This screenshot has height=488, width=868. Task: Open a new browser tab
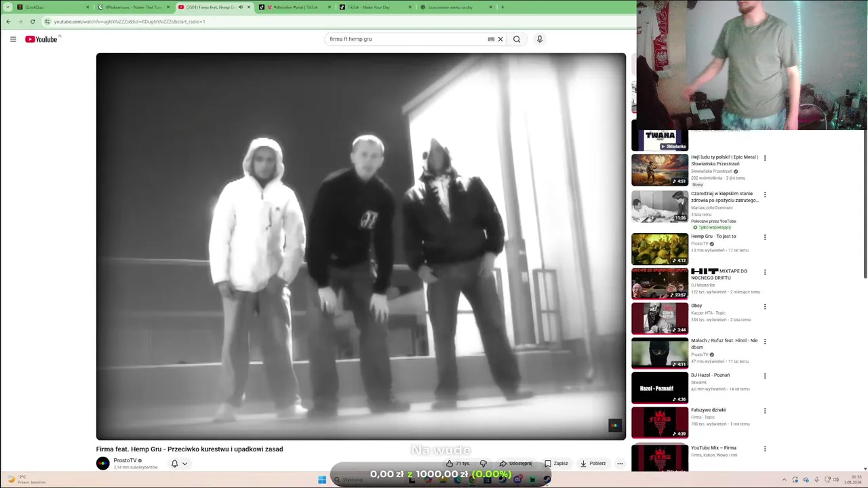502,7
